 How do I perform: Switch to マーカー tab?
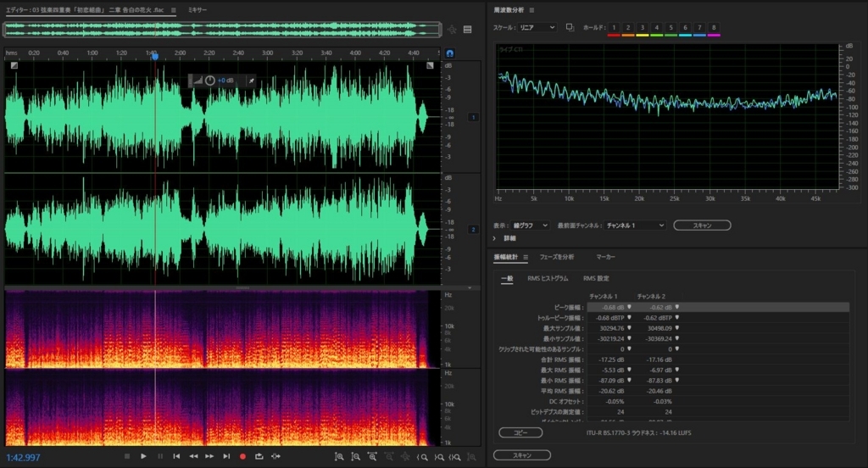click(x=605, y=257)
